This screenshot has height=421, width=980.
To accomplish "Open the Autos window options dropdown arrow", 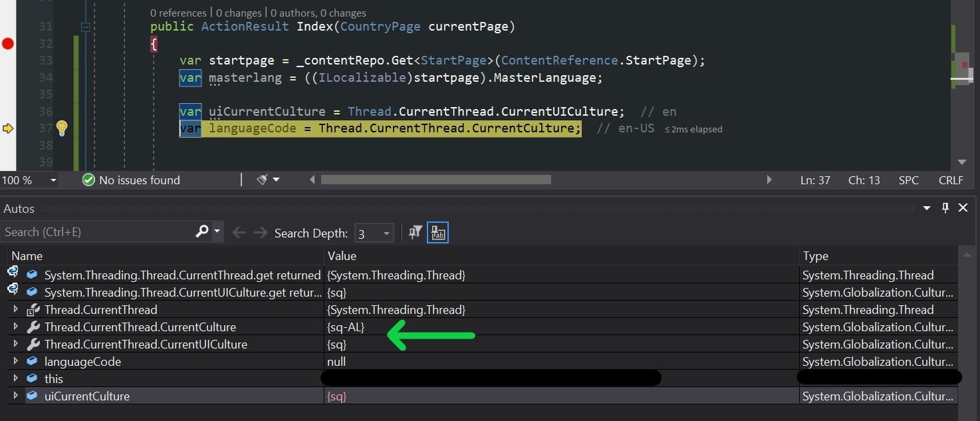I will 927,208.
